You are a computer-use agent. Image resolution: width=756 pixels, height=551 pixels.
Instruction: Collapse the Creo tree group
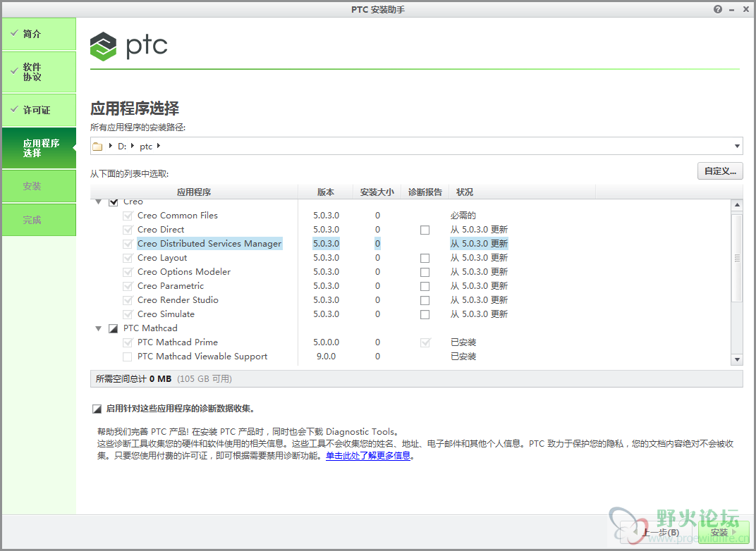pyautogui.click(x=98, y=202)
